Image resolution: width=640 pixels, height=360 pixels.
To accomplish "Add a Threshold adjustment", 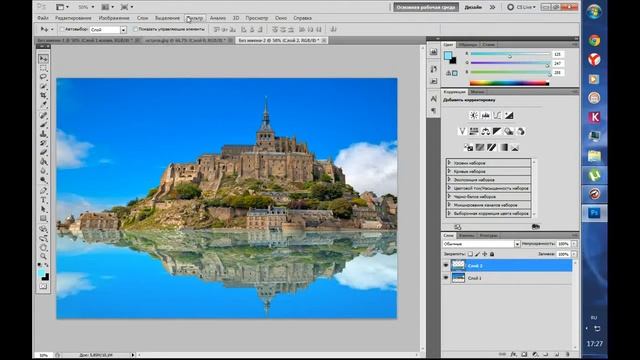I will tap(491, 147).
